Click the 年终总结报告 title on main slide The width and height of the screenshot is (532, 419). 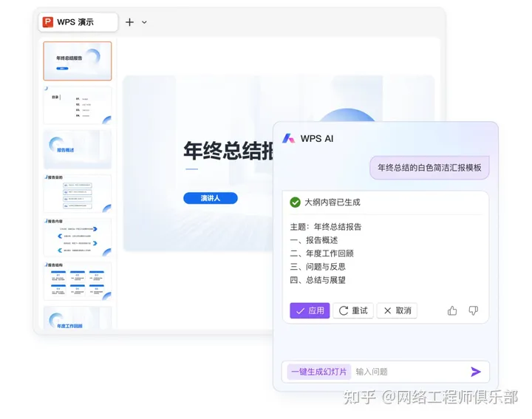click(x=228, y=151)
